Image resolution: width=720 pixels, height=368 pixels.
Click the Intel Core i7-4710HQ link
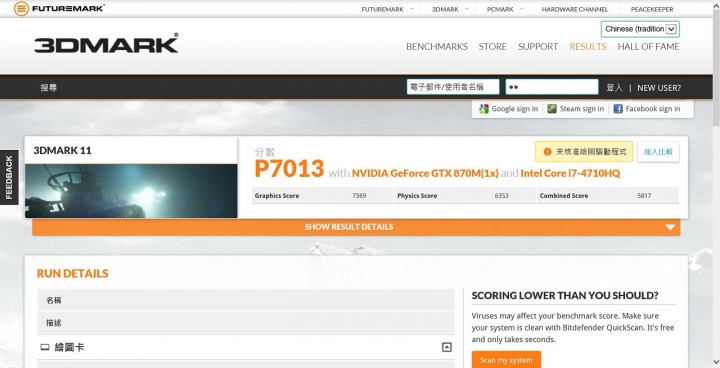point(570,173)
